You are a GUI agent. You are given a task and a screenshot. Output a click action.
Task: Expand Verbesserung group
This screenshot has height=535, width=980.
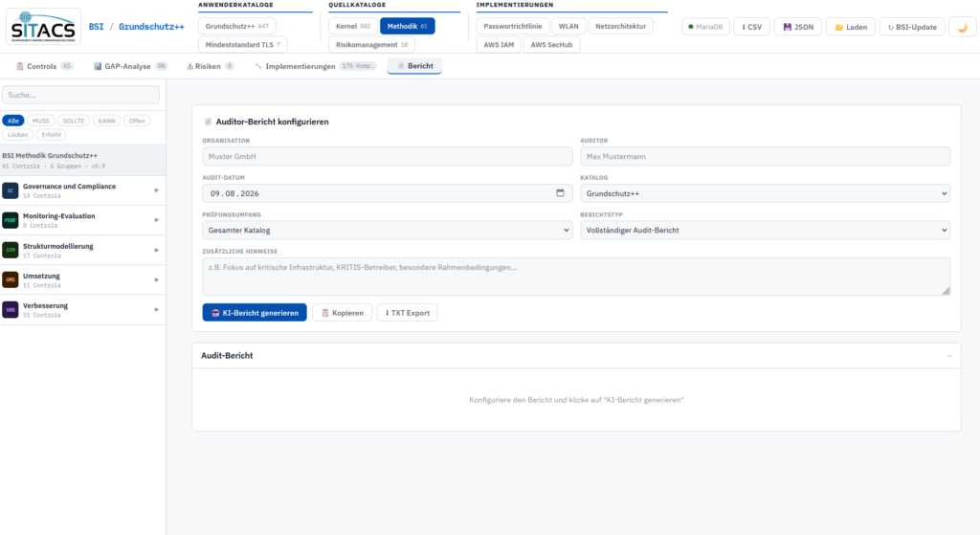tap(156, 309)
